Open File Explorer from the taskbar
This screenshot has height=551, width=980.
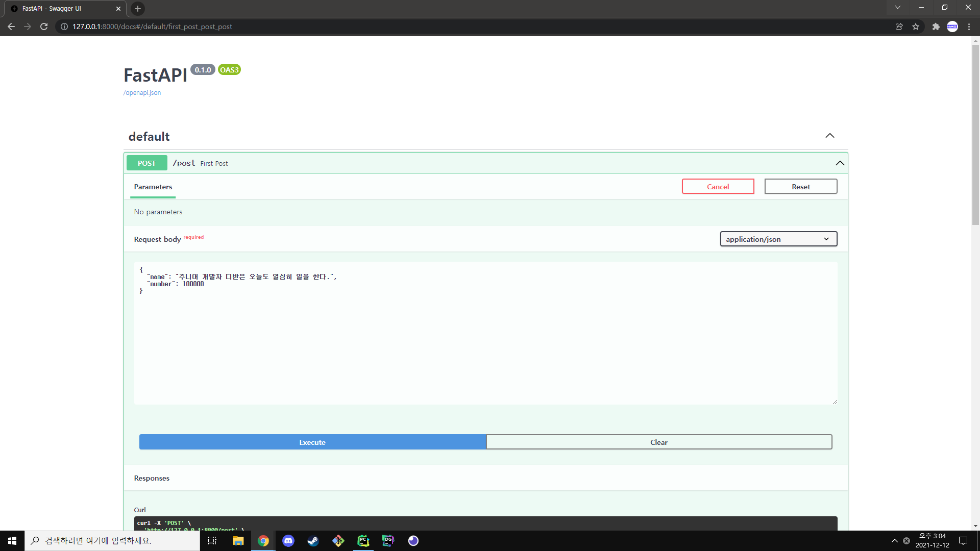(x=238, y=541)
